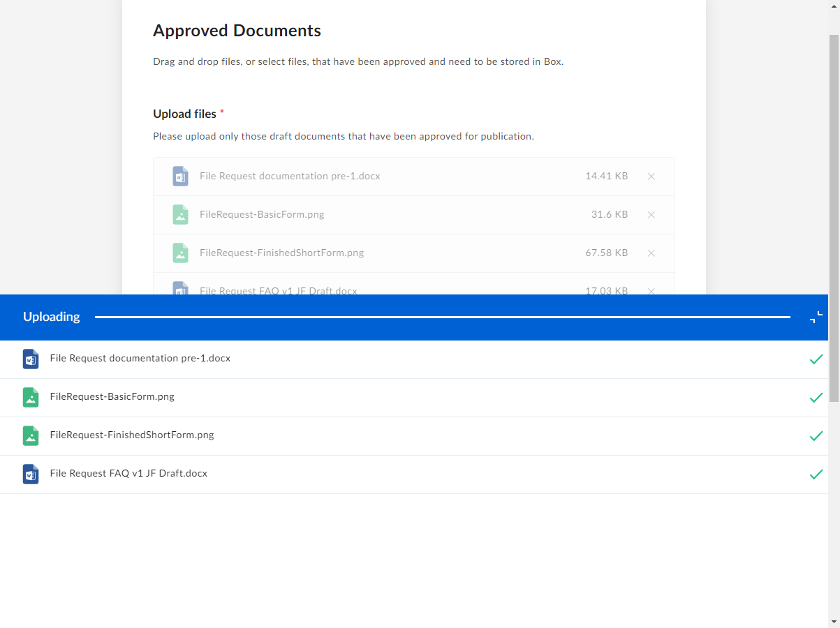Viewport: 840px width, 628px height.
Task: Click the checkmark for FileRequest-FinishedShortForm.png upload
Action: click(x=816, y=435)
